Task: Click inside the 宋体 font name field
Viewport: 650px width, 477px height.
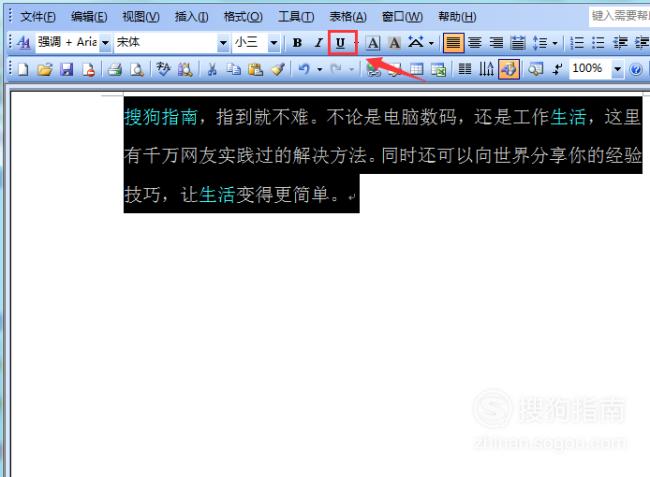Action: coord(165,43)
